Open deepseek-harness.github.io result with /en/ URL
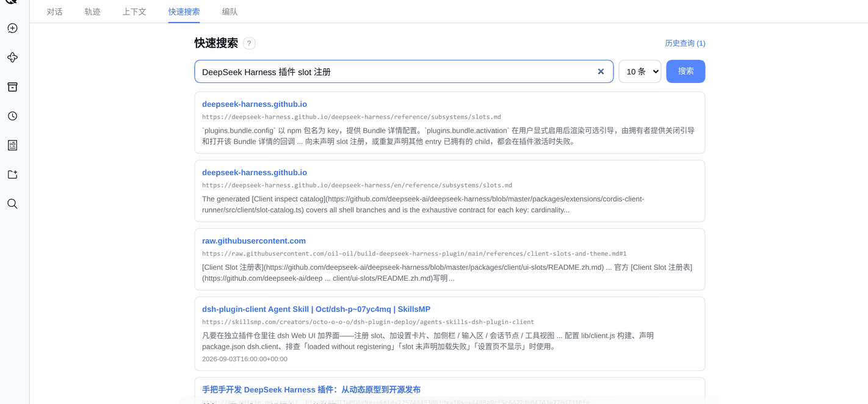The width and height of the screenshot is (868, 404). 255,173
